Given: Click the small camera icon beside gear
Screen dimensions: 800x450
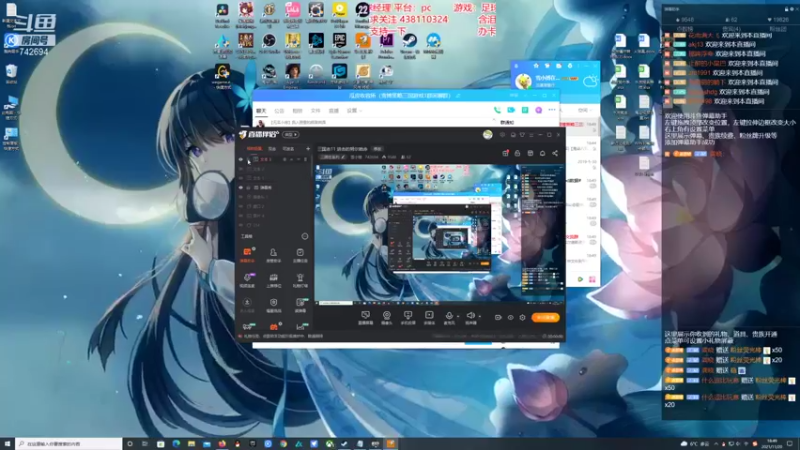Looking at the screenshot, I should pos(498,317).
